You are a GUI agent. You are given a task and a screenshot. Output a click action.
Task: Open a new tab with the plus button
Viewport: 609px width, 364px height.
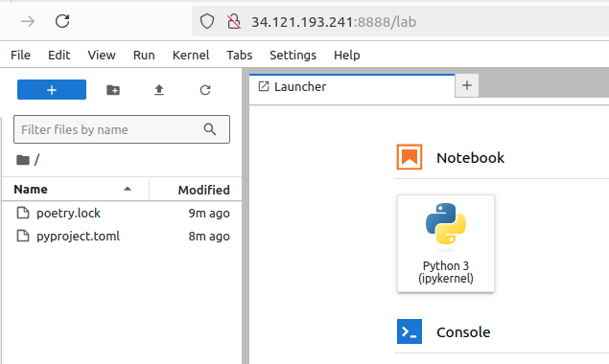click(x=467, y=85)
